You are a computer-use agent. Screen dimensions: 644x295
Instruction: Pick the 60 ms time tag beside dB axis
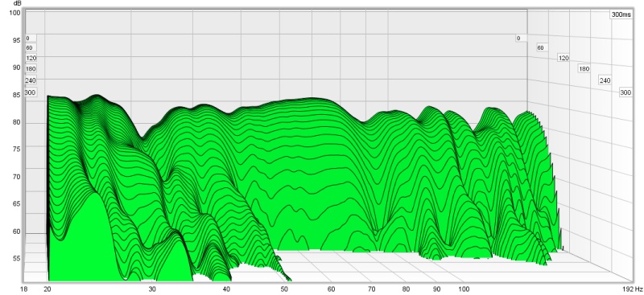click(30, 48)
